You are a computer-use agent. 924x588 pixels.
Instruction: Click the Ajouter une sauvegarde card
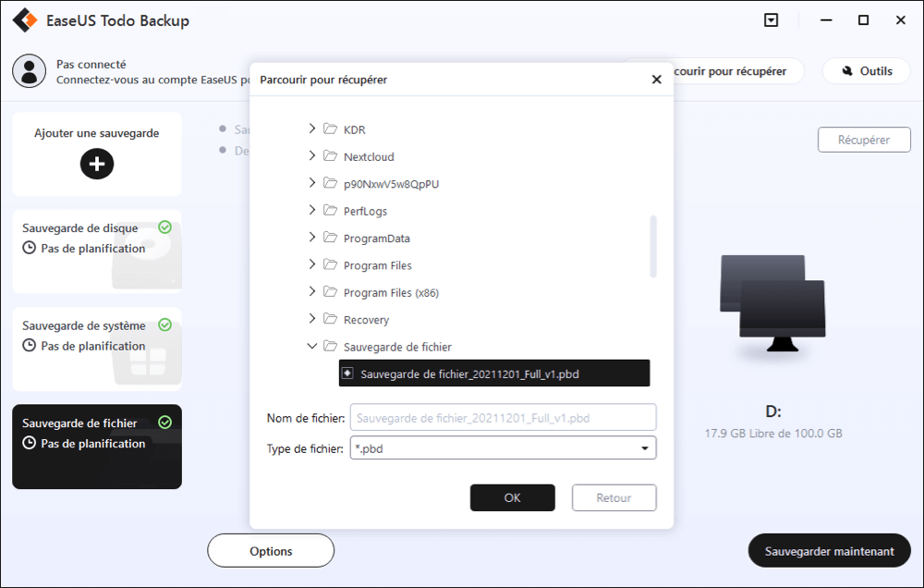[97, 153]
